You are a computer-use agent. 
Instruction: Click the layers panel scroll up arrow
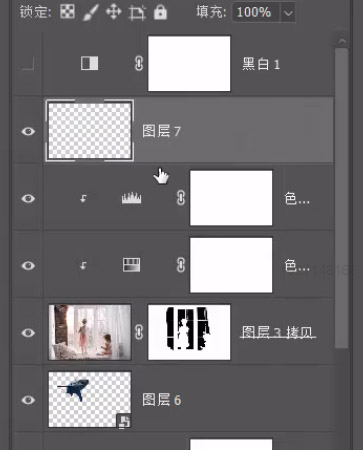click(342, 41)
